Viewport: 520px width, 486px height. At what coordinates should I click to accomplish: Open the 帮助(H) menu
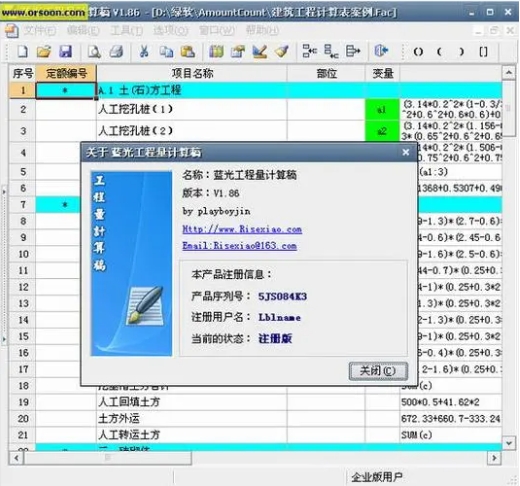coord(262,31)
